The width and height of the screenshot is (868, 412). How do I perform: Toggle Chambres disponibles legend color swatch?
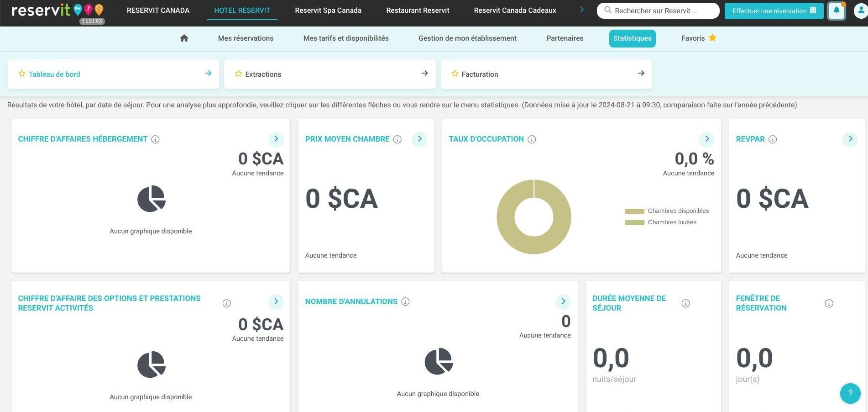634,211
